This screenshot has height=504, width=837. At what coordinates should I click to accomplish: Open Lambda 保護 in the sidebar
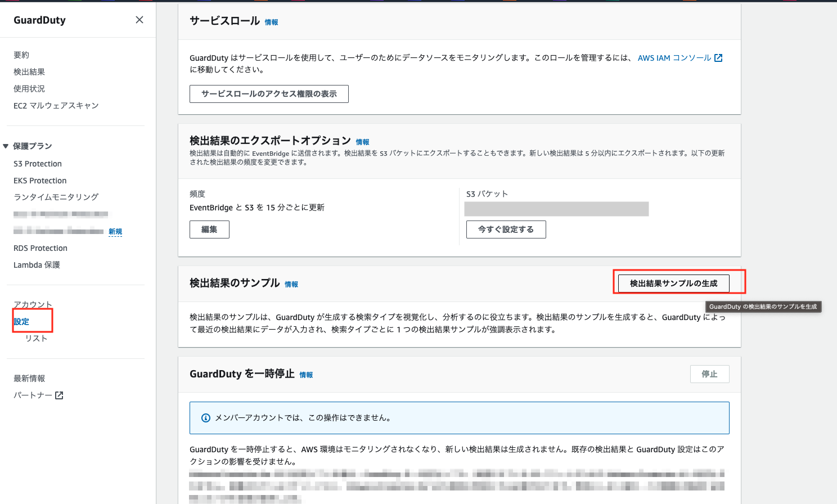(x=37, y=265)
